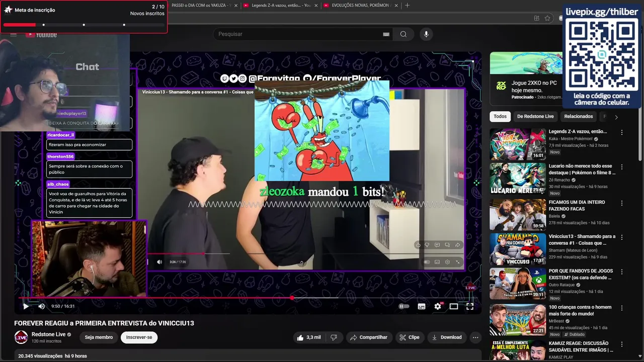This screenshot has width=644, height=362.
Task: Click Seja membro button
Action: tap(99, 337)
